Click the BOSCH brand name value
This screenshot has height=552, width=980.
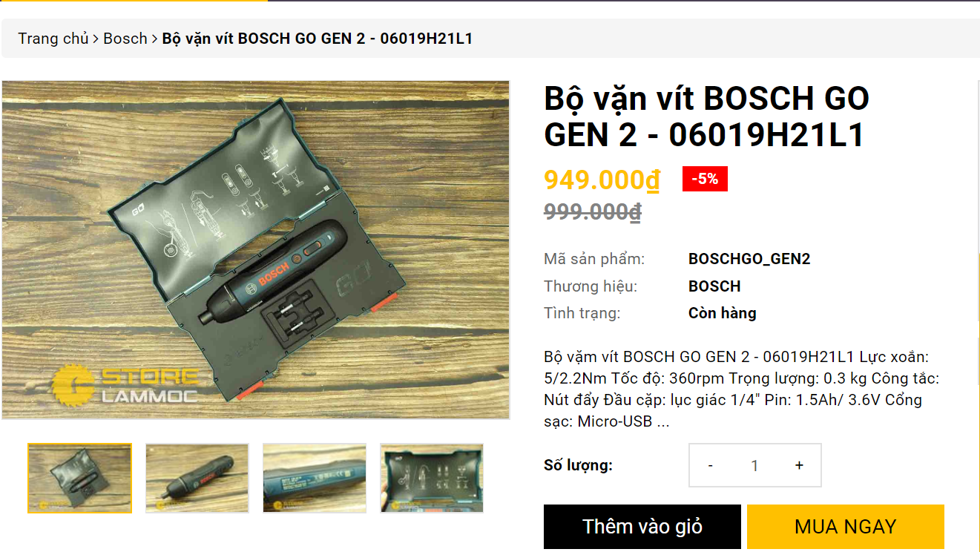[714, 286]
